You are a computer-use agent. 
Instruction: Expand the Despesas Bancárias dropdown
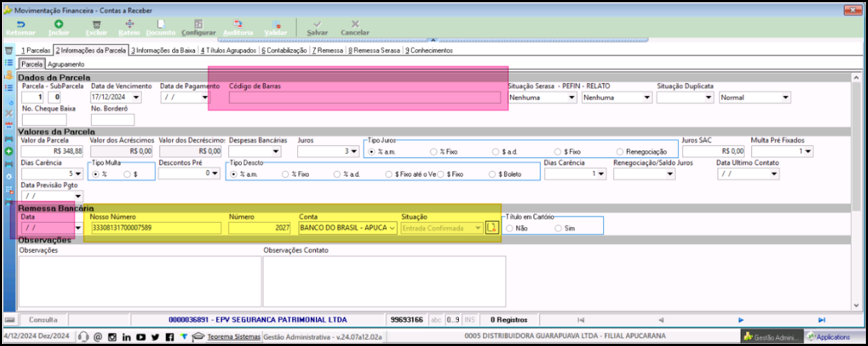coord(276,151)
